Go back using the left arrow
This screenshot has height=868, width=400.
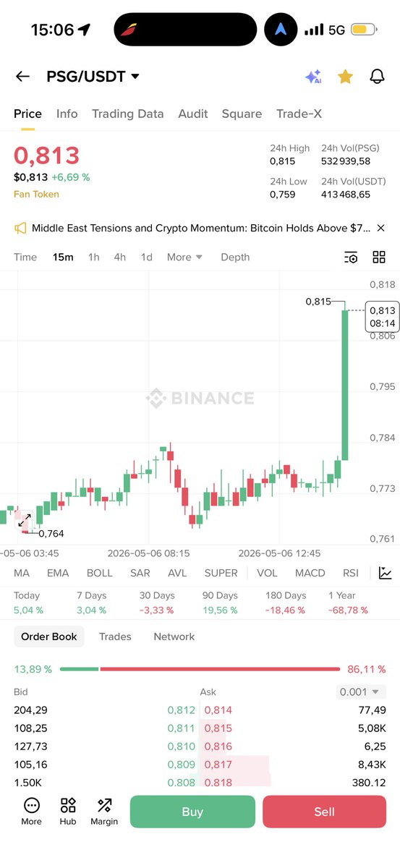pos(22,77)
